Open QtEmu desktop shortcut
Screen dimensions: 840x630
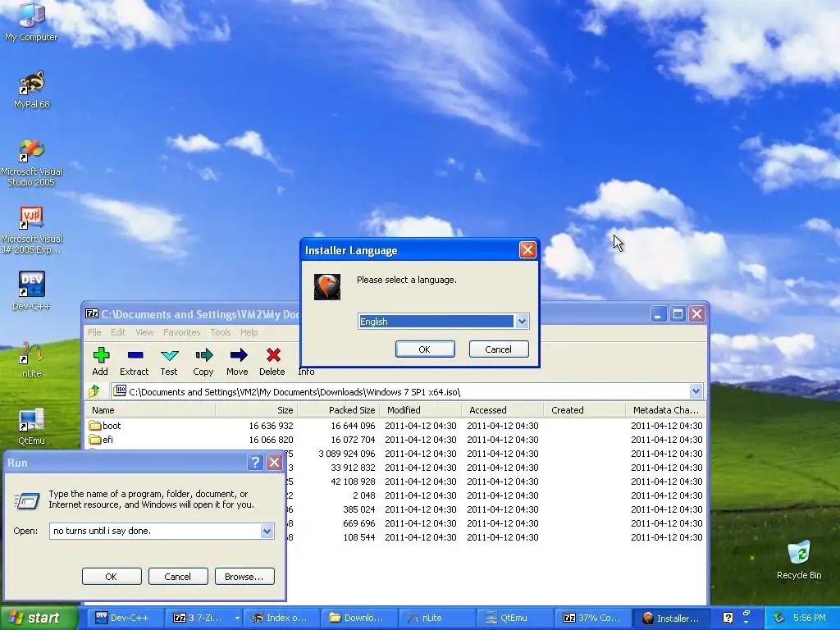coord(31,427)
